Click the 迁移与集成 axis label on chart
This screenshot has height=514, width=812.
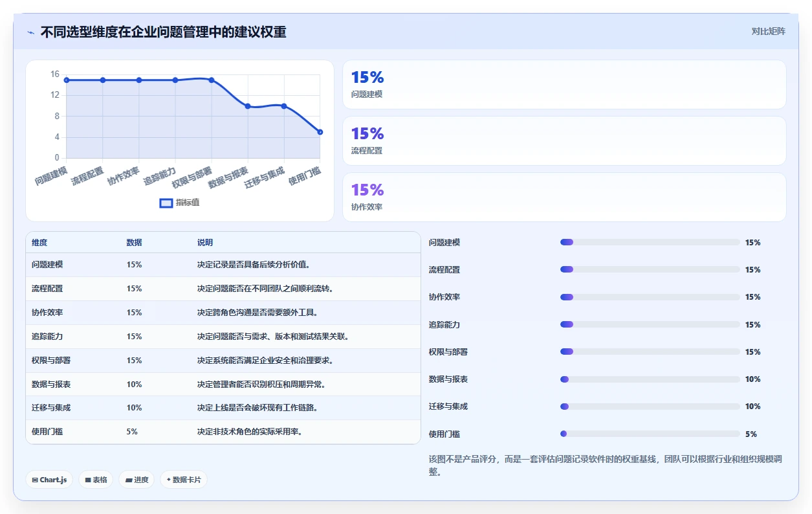[x=265, y=177]
